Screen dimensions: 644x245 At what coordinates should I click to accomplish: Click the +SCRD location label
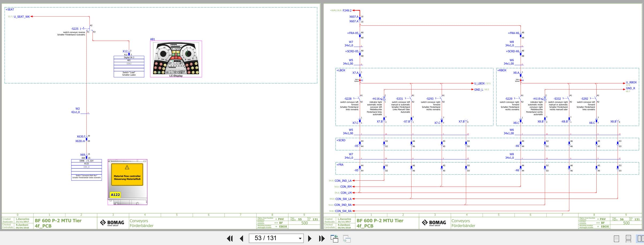click(x=341, y=140)
